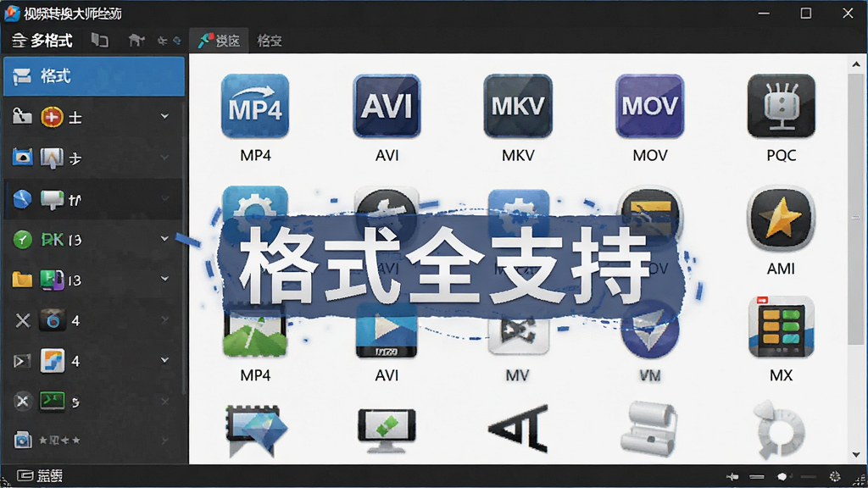Expand the yellow folder 13 row chevron
This screenshot has width=868, height=488.
[164, 278]
